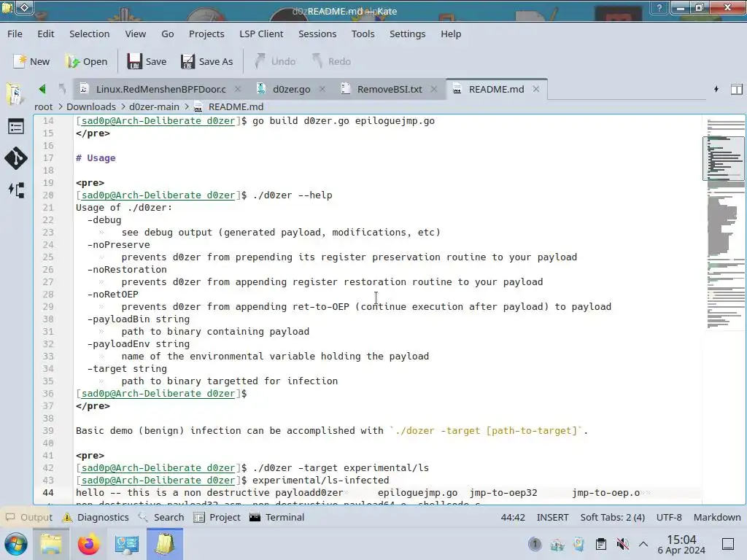
Task: Close the Linux.RedMenshenBPFDoor.c tab
Action: tap(238, 89)
